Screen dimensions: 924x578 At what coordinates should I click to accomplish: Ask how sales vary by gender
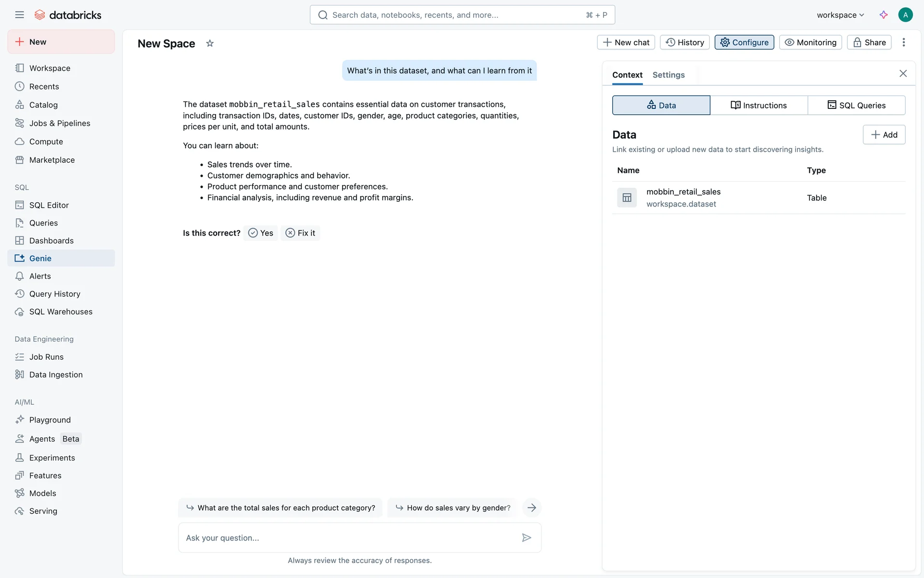[452, 508]
